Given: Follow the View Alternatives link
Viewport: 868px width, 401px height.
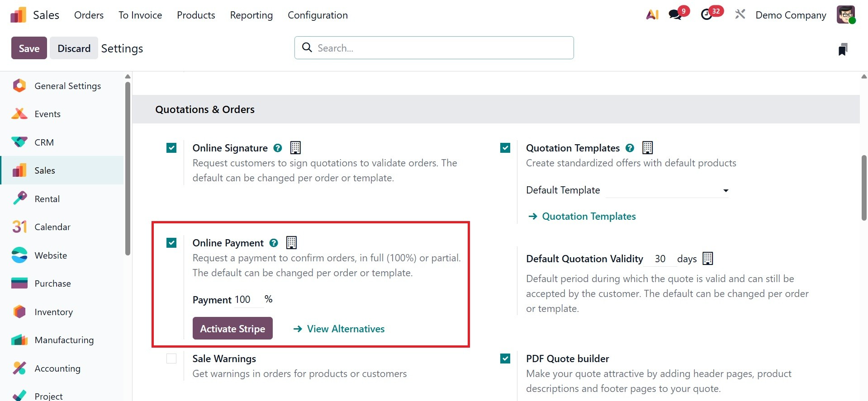Looking at the screenshot, I should (x=346, y=329).
